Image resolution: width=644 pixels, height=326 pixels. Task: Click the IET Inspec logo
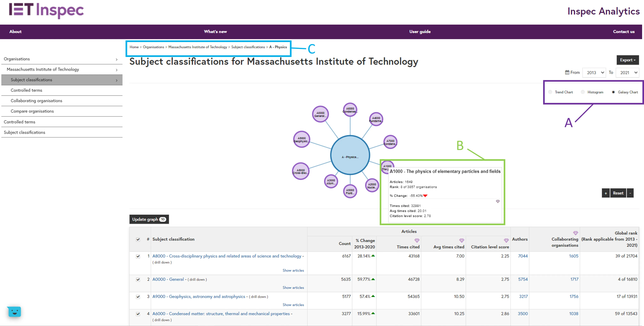tap(46, 10)
